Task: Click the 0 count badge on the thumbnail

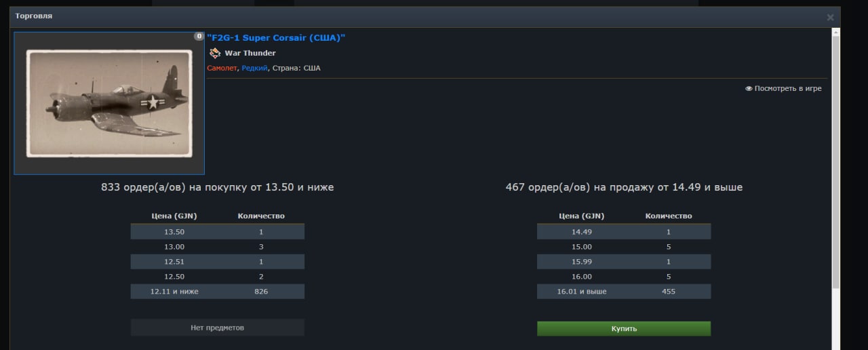Action: point(199,37)
